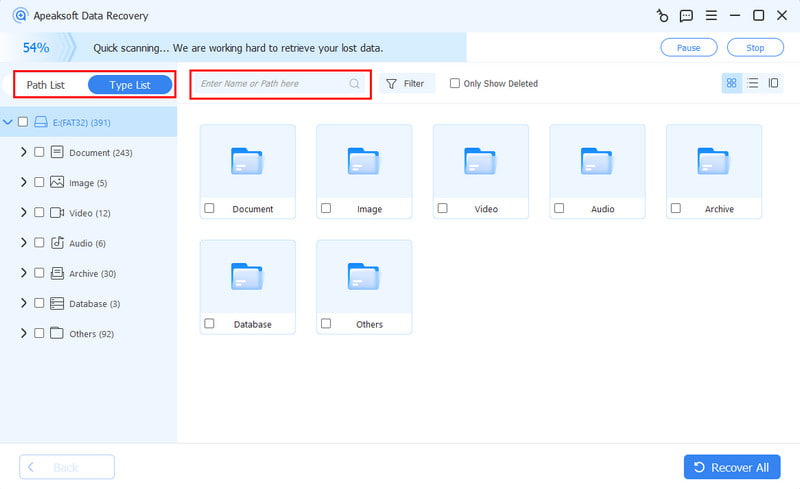Expand the Database (3) node
Screen dimensions: 800x489
point(23,303)
